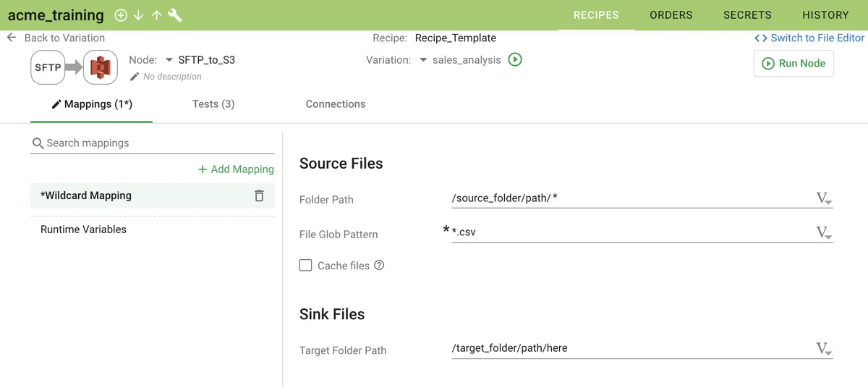This screenshot has width=868, height=388.
Task: Click the plus circle icon beside acme_training
Action: point(121,15)
